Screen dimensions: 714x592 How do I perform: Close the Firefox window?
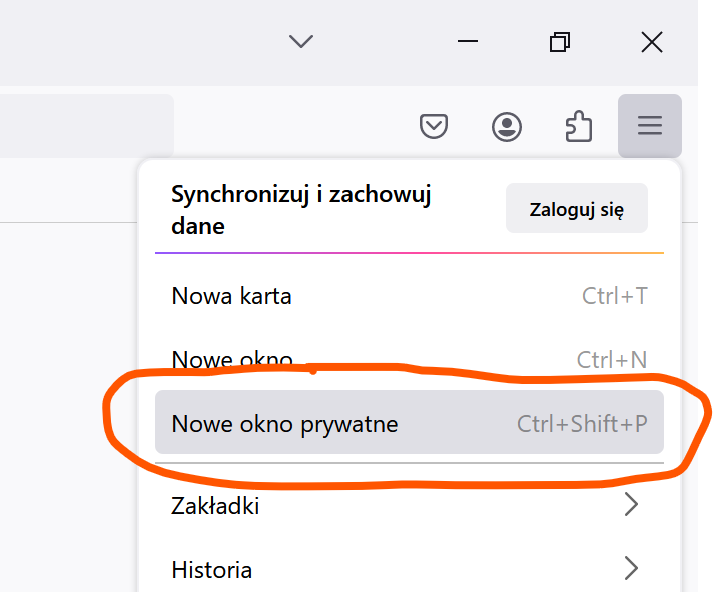pos(651,42)
